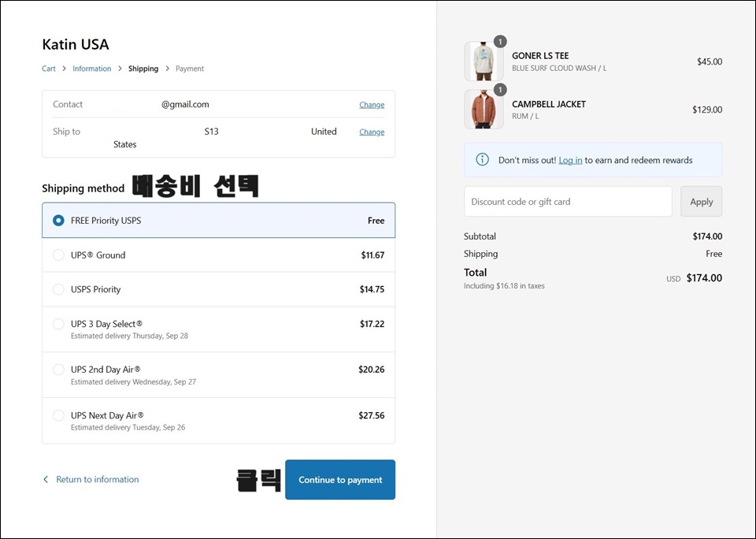Click the GONER LS TEE product name
This screenshot has height=539, width=756.
(x=540, y=55)
